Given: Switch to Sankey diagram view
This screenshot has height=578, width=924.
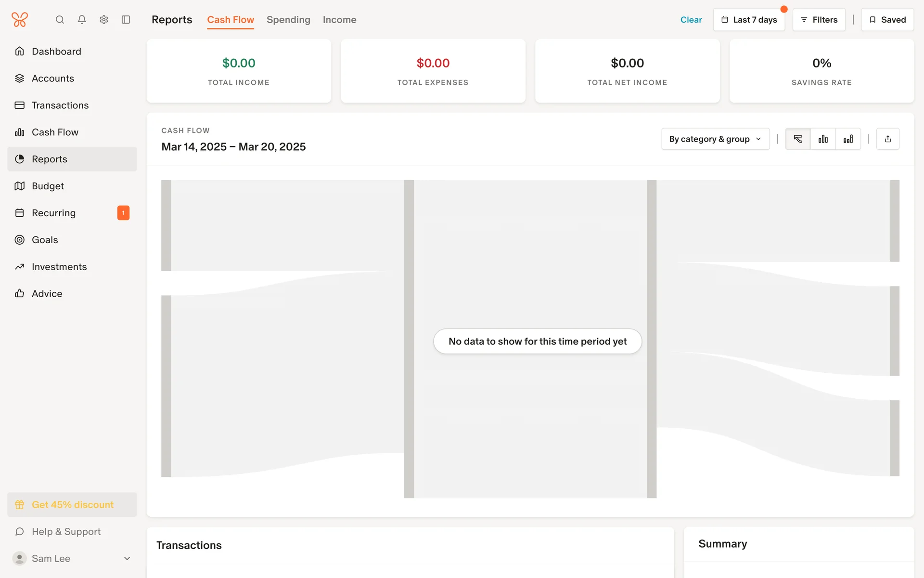Looking at the screenshot, I should (x=798, y=139).
